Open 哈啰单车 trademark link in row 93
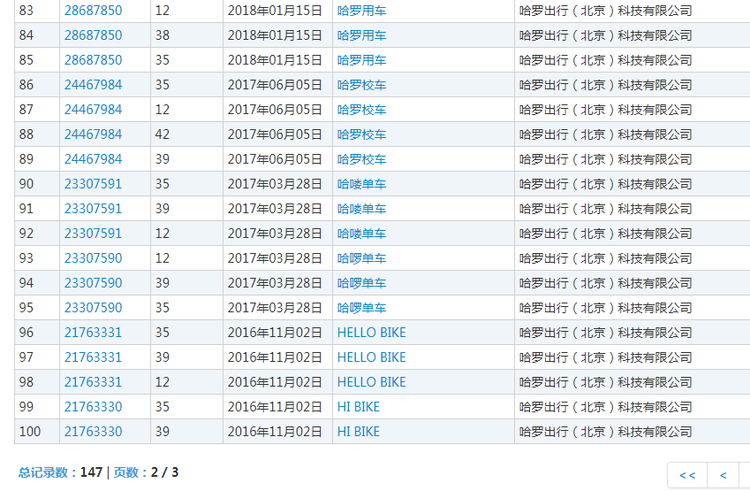 pos(362,259)
